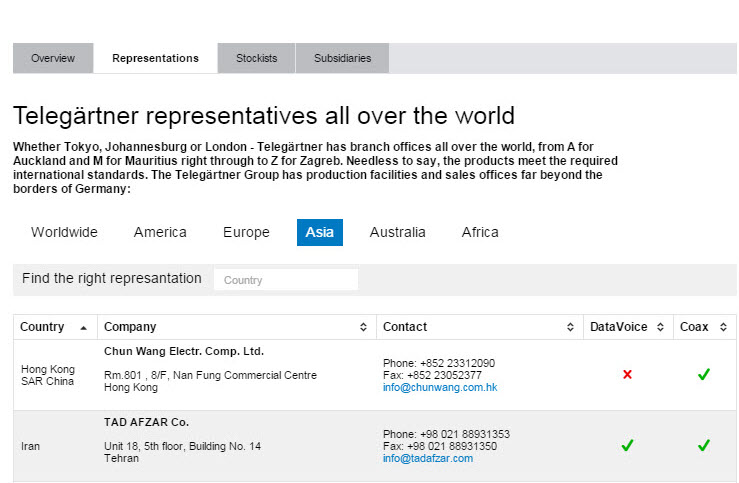Sort table by Country column
This screenshot has height=483, width=739.
coord(55,327)
